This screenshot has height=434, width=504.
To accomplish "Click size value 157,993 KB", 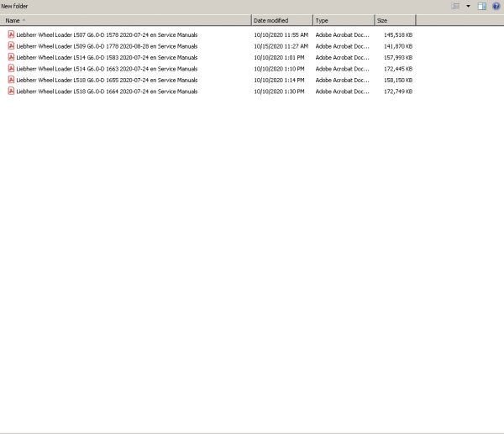I will click(398, 57).
